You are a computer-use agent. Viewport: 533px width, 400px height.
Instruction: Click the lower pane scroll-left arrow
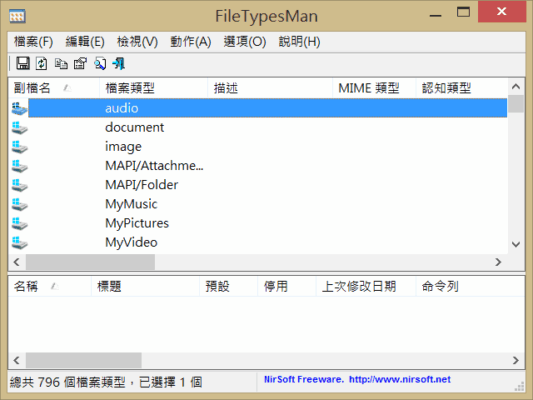(x=16, y=360)
